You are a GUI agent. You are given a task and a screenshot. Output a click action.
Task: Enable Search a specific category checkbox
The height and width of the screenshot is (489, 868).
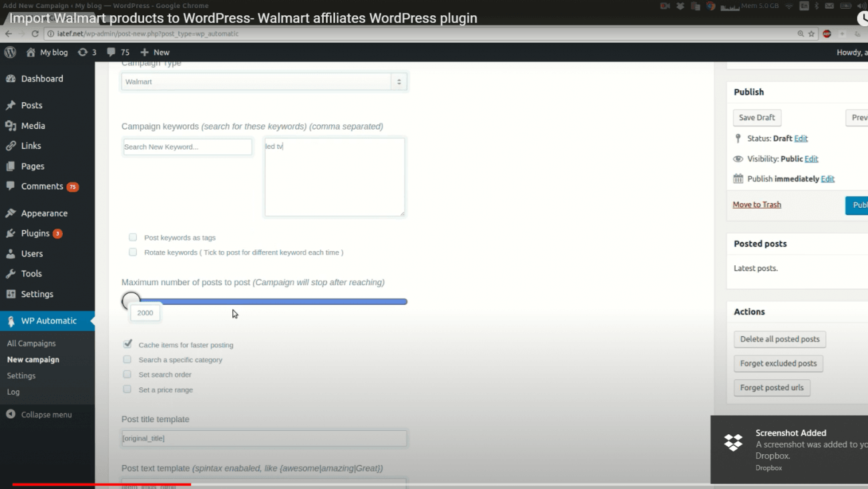128,359
